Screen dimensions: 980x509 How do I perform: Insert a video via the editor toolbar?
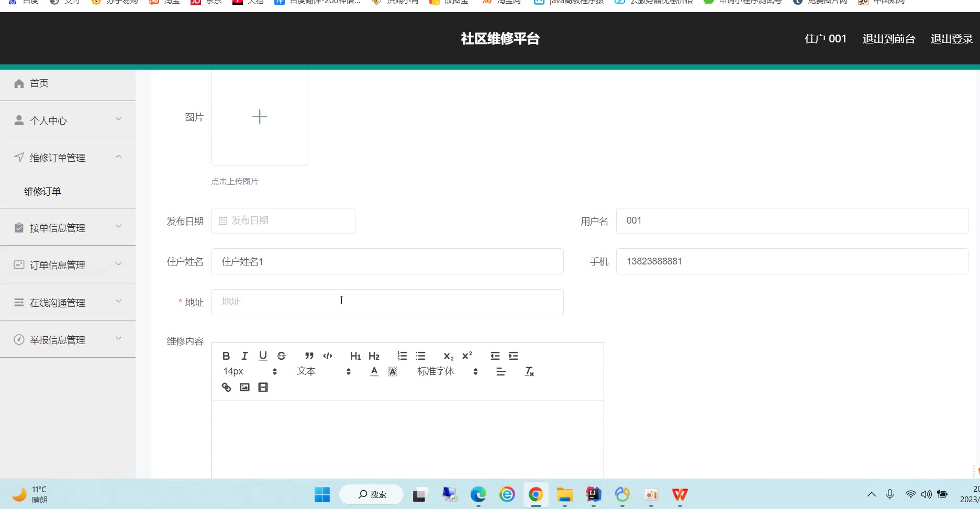click(263, 388)
